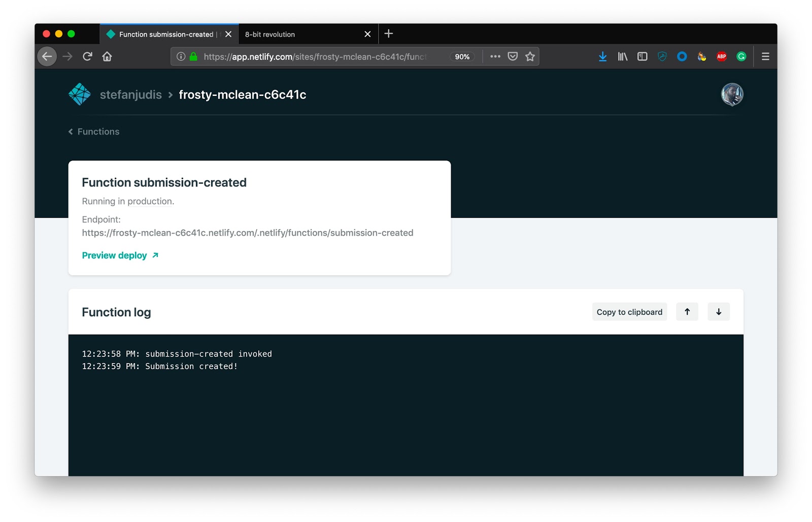Open the browser home page

[107, 56]
